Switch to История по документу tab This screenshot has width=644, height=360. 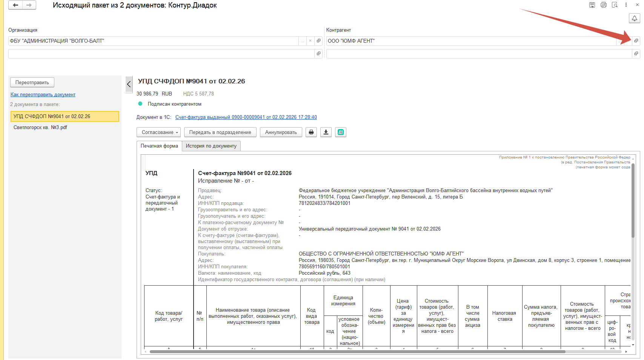(x=211, y=146)
